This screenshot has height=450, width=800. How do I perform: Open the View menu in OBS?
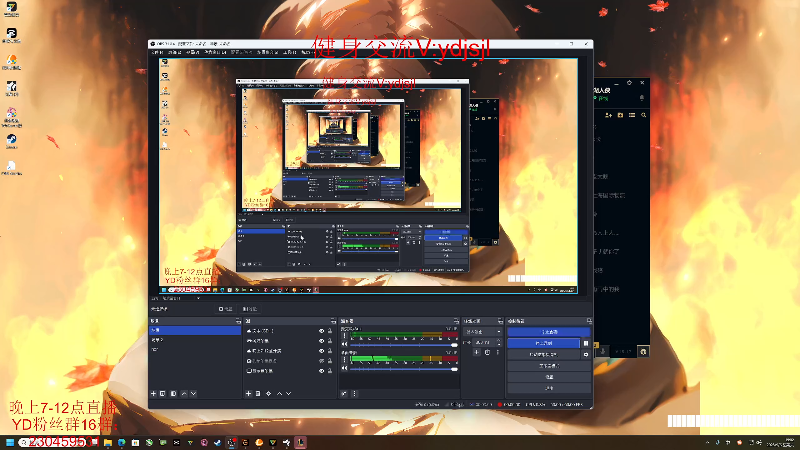point(193,52)
